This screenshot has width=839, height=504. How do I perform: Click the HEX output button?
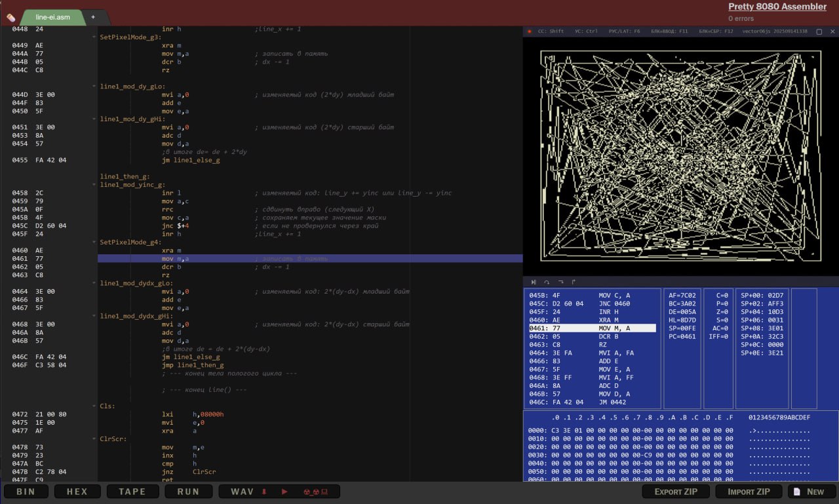coord(77,492)
